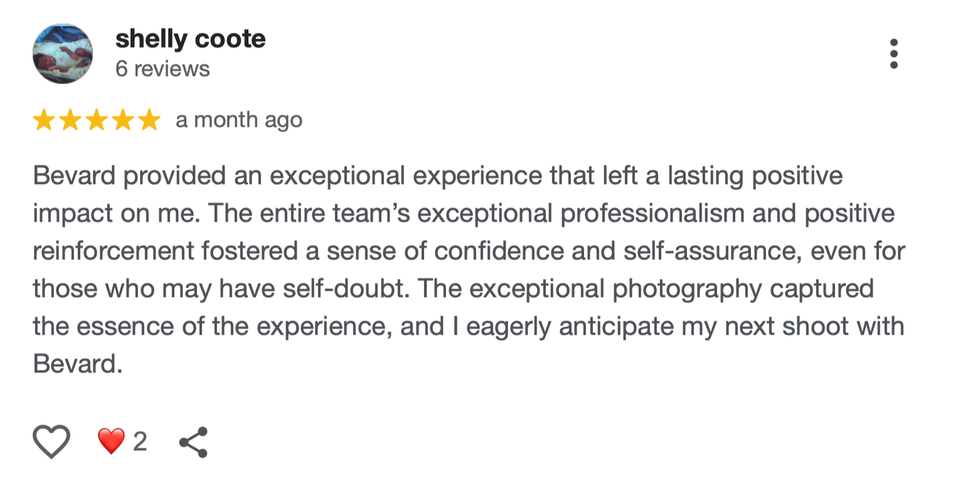Like the review with the heart outline
The image size is (980, 481).
point(51,441)
